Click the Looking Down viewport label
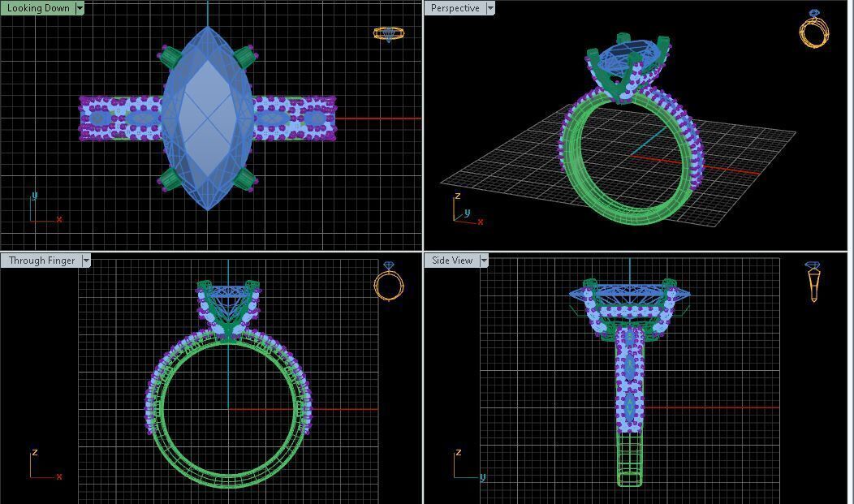 (38, 8)
